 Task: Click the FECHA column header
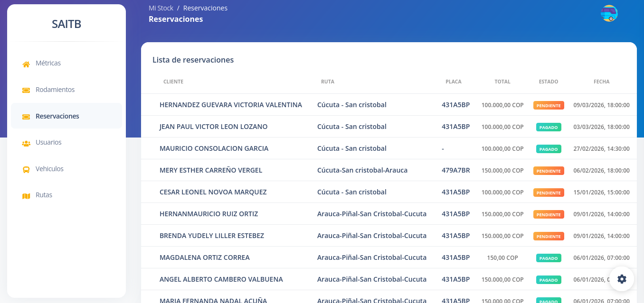[x=601, y=82]
